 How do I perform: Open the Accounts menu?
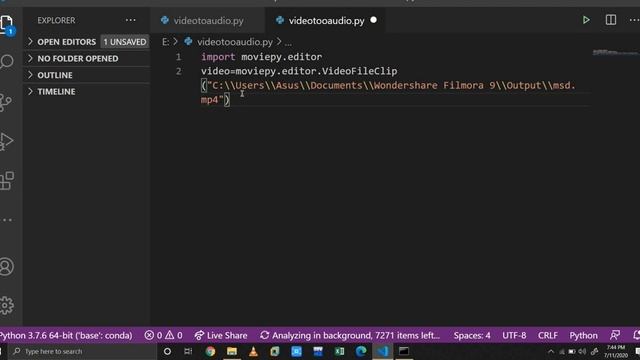pos(7,267)
